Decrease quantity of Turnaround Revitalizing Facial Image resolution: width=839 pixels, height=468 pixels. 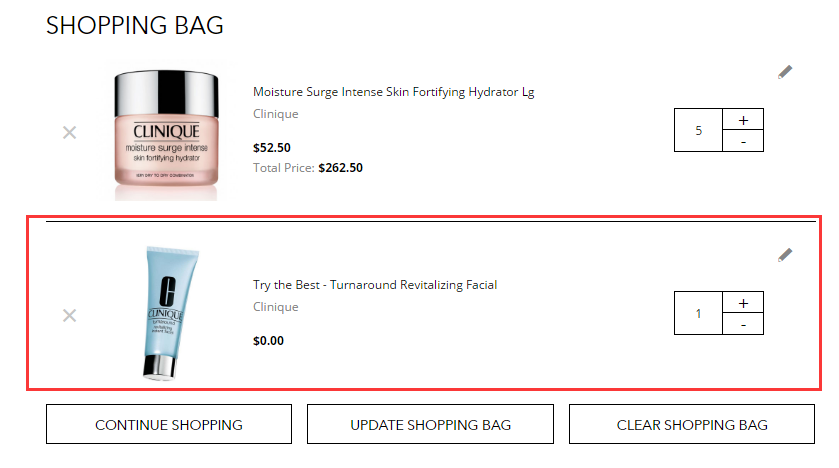(x=743, y=324)
